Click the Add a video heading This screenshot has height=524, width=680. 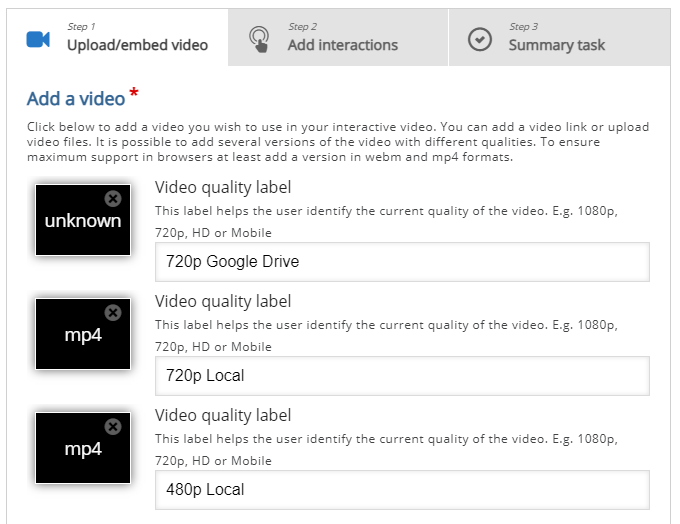click(76, 98)
